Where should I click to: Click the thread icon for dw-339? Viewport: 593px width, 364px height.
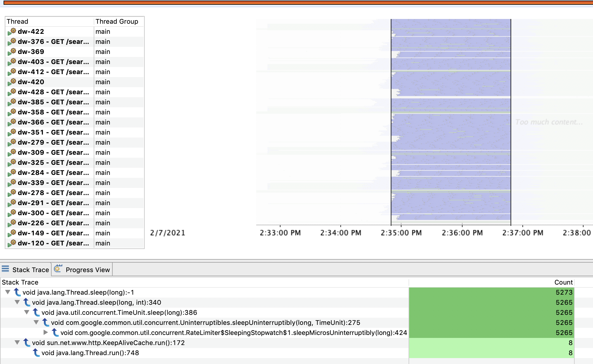[x=12, y=183]
